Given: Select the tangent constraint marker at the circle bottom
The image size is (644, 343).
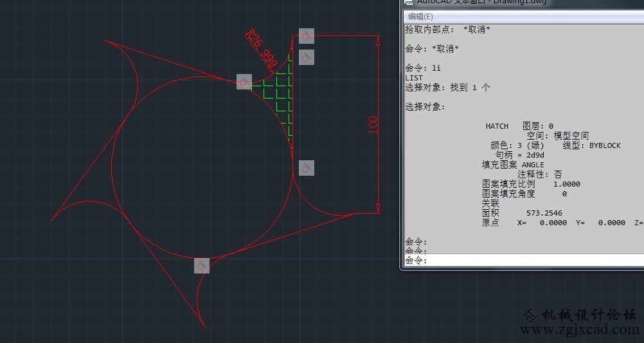Looking at the screenshot, I should pos(202,266).
